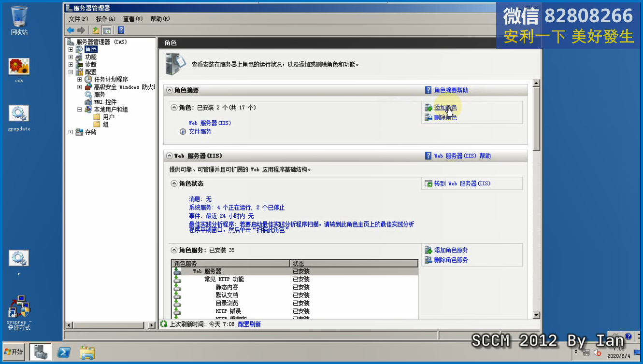
Task: Click the 状态 column header
Action: 354,264
